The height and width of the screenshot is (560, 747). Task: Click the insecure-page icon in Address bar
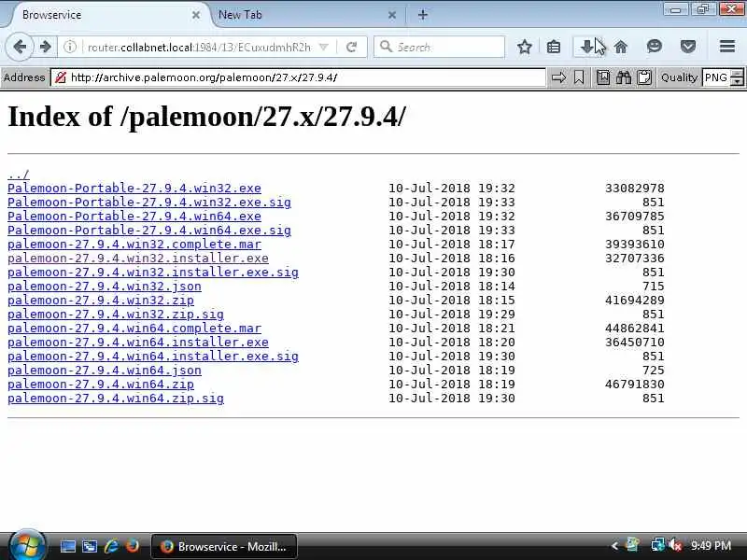tap(60, 77)
